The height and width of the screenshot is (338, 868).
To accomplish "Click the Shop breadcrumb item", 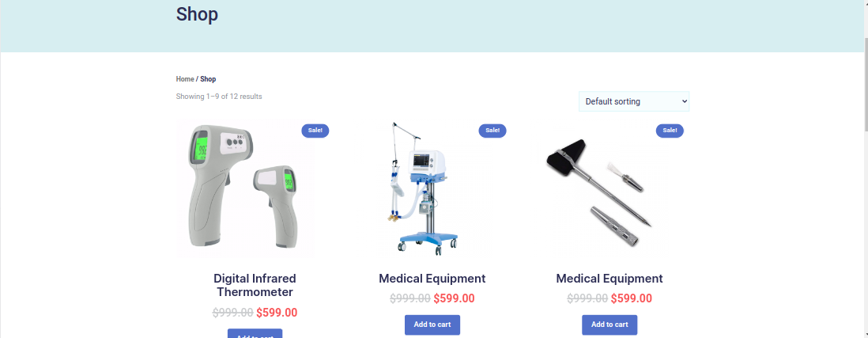I will tap(208, 79).
